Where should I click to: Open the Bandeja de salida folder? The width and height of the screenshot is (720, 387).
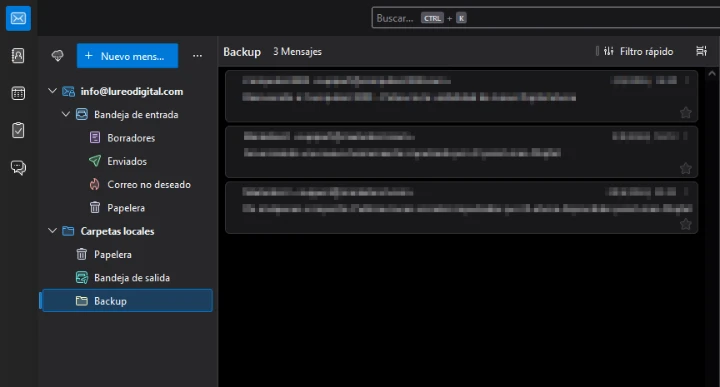127,278
